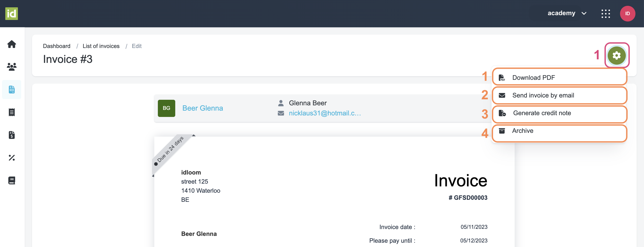Open the receipts sidebar icon

click(x=12, y=112)
